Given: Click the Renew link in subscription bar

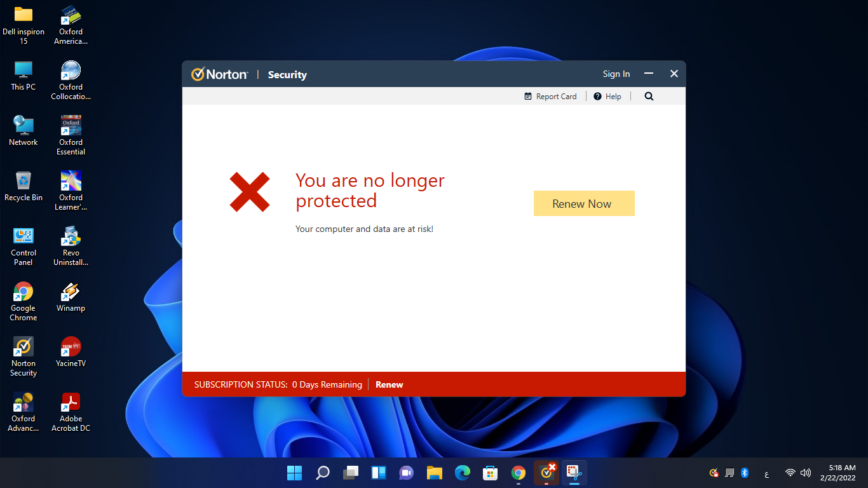Looking at the screenshot, I should click(389, 384).
